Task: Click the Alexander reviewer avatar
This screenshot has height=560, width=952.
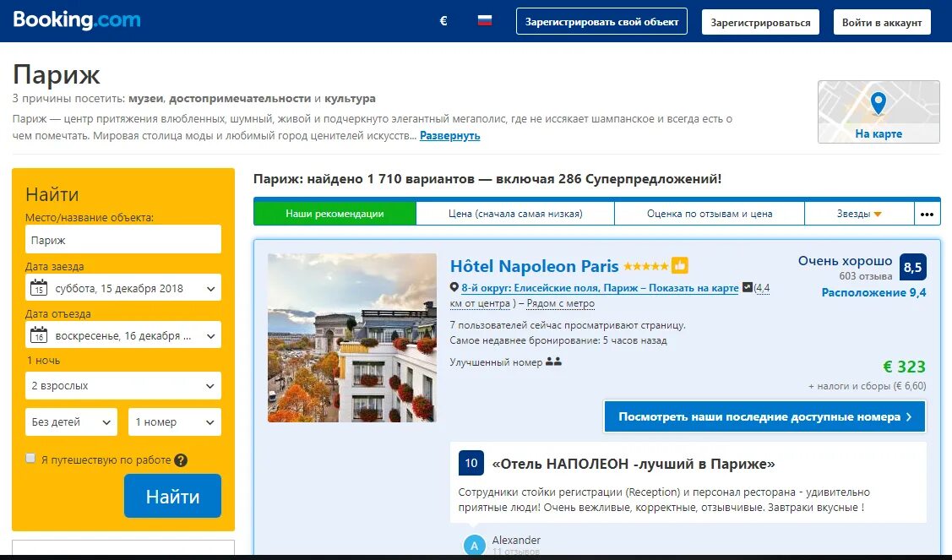Action: pyautogui.click(x=474, y=545)
